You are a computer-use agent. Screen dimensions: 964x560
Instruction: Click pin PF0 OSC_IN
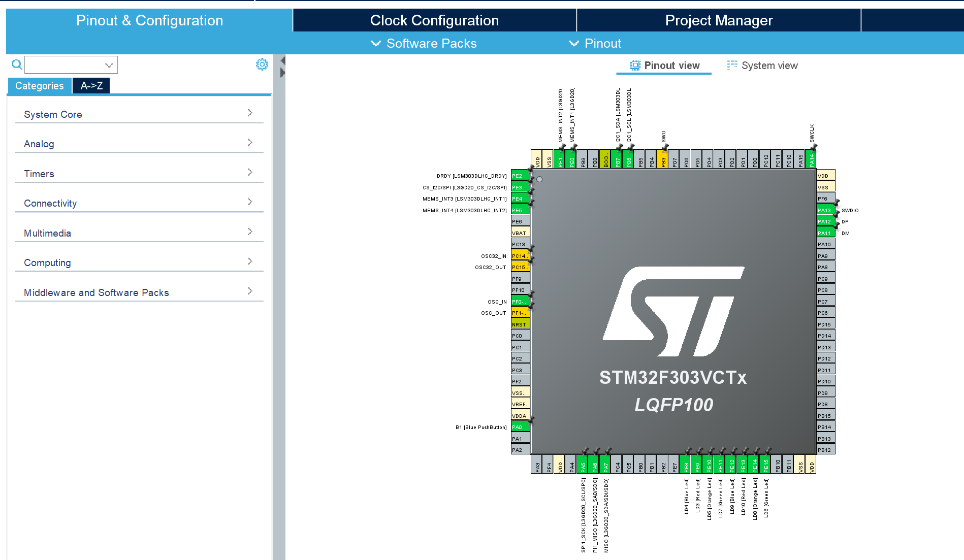coord(520,302)
